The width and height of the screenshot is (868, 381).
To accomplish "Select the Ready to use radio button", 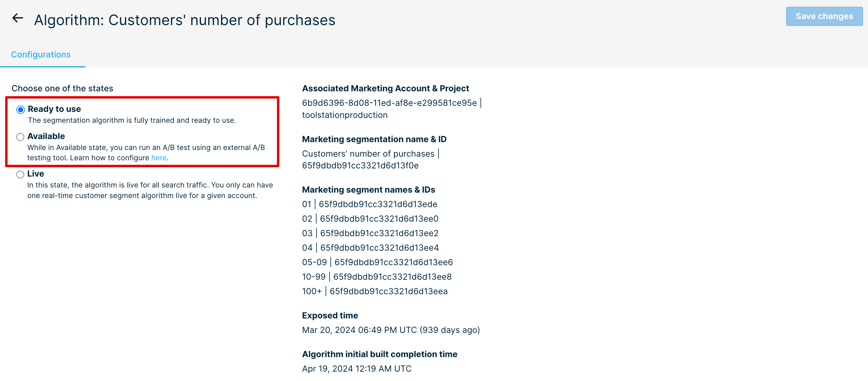I will [21, 110].
